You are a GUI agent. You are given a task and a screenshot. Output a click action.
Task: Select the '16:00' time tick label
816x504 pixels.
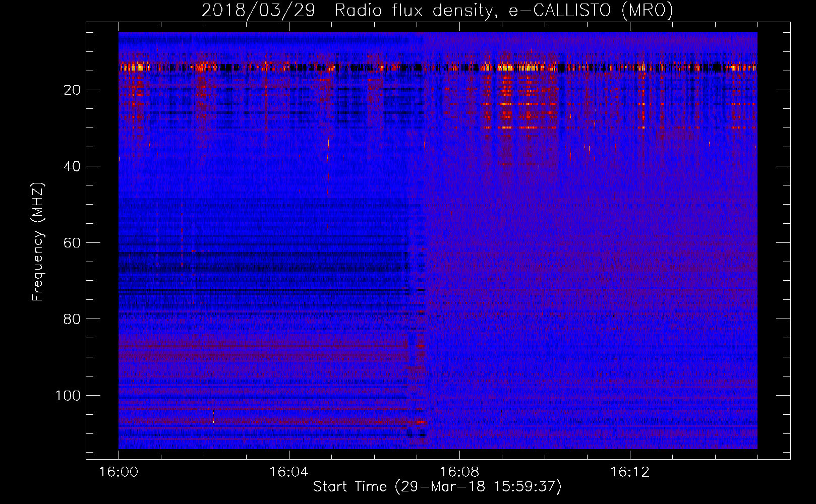pos(119,472)
